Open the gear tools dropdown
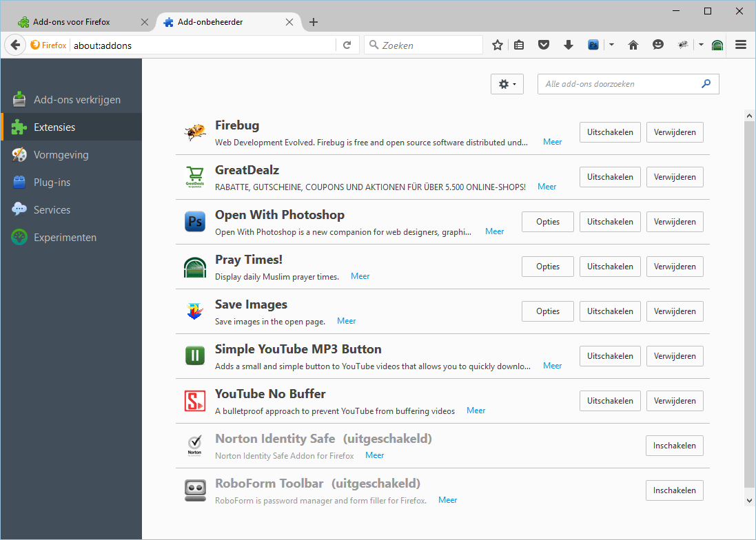 507,83
